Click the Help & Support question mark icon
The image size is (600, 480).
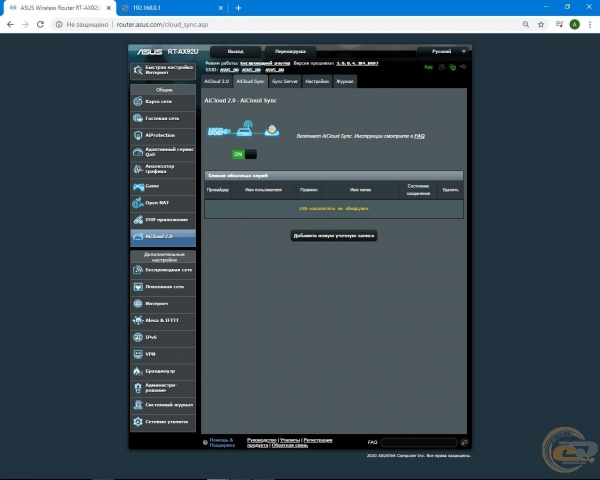pos(205,442)
